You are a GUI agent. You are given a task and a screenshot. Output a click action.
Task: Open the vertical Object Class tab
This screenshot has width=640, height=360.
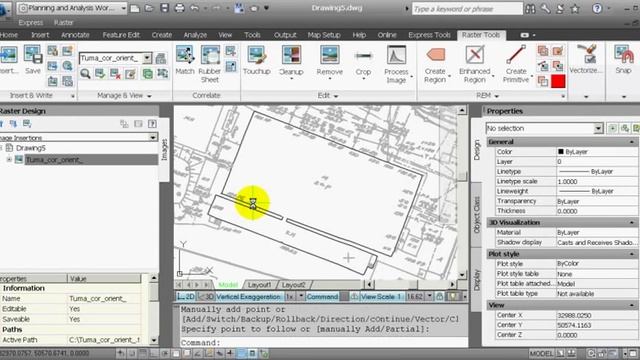(477, 215)
